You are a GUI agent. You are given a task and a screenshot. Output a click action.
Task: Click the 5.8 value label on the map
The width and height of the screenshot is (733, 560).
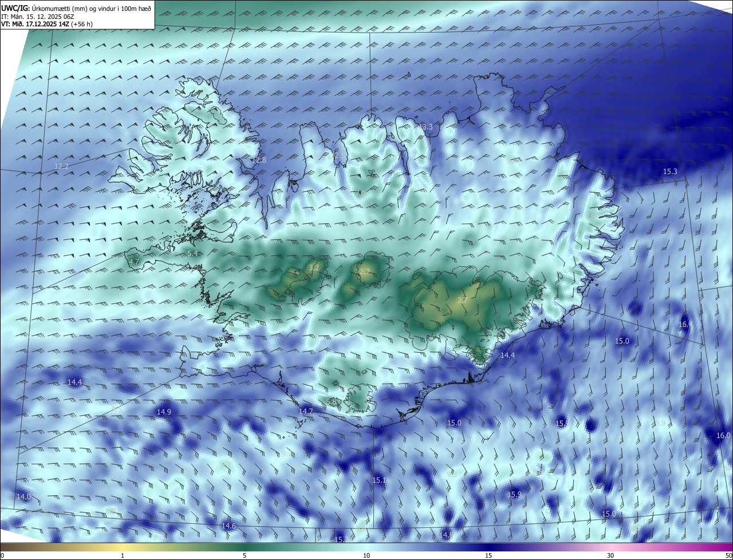coord(331,401)
